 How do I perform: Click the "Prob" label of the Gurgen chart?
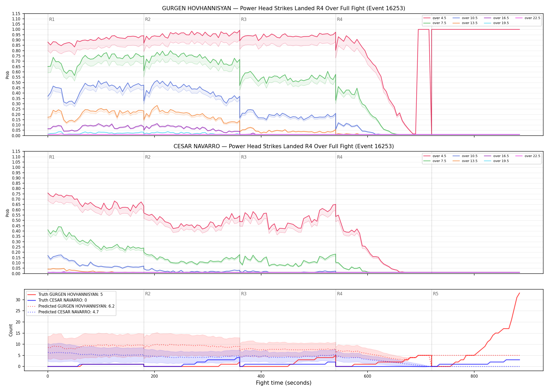(8, 75)
